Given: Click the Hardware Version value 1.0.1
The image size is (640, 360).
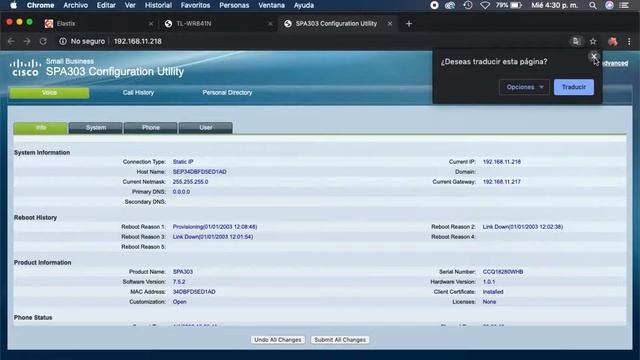Looking at the screenshot, I should coord(489,282).
